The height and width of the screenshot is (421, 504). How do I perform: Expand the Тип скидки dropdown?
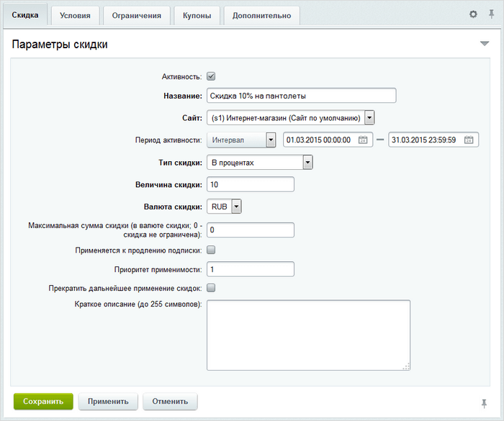(x=307, y=163)
